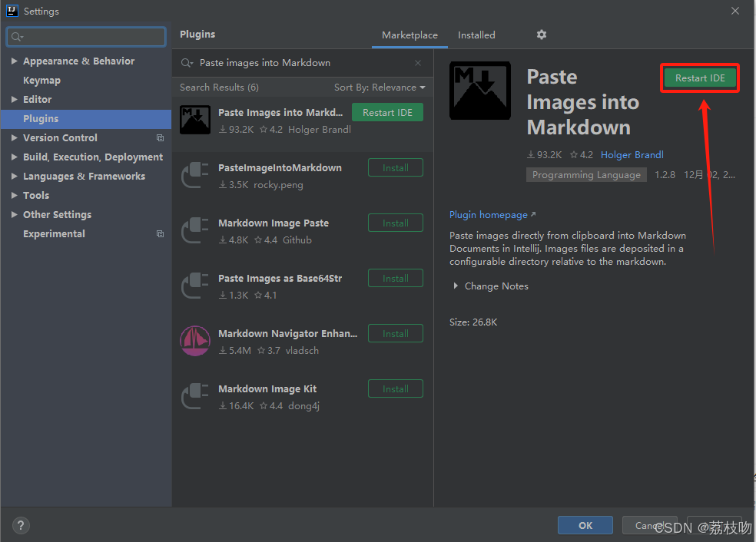Expand Appearance & Behavior settings
Image resolution: width=756 pixels, height=542 pixels.
(x=15, y=61)
